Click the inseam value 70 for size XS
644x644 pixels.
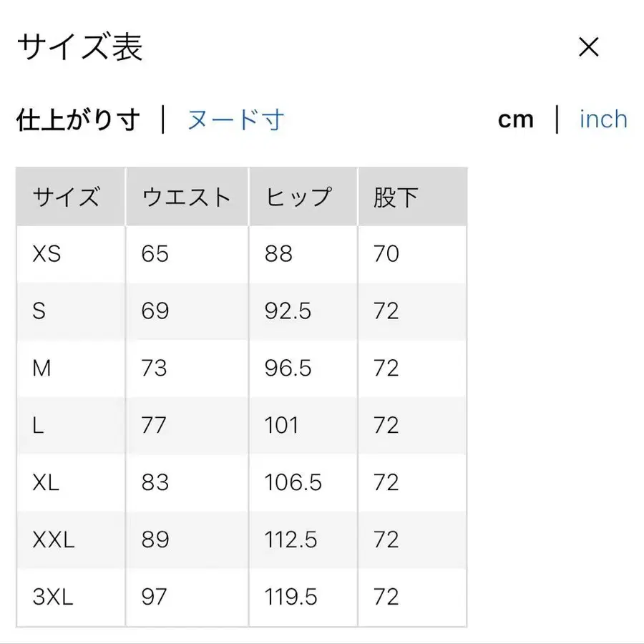386,254
